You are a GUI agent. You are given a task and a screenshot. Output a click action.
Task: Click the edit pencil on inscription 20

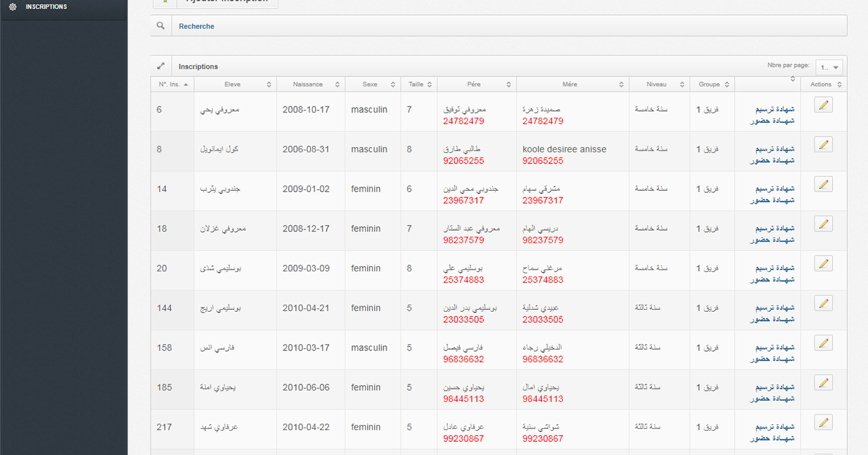[x=824, y=263]
